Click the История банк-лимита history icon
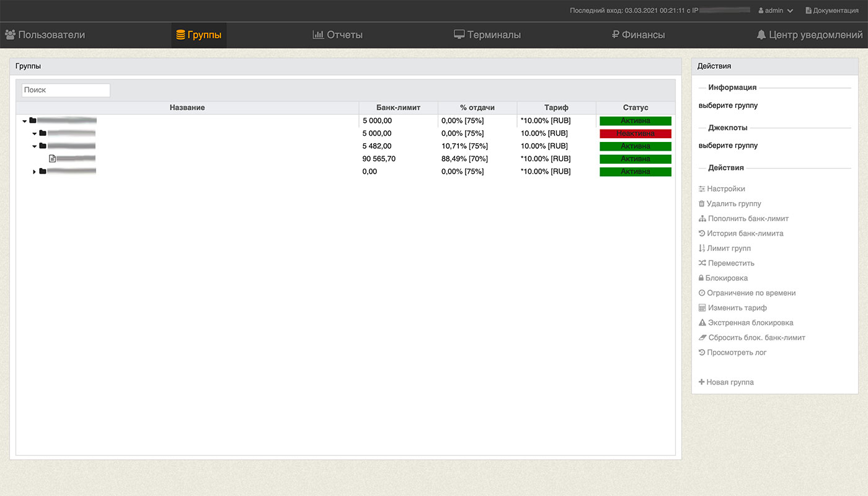The image size is (868, 496). click(702, 234)
